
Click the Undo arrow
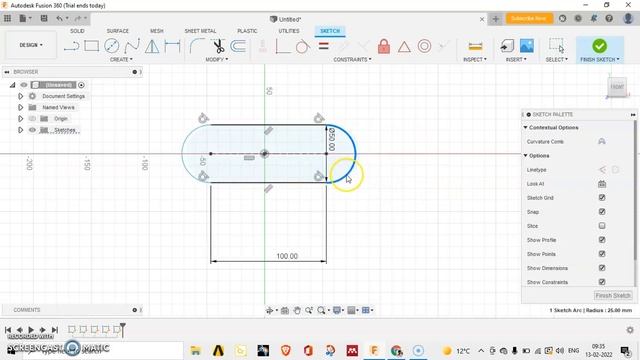60,18
